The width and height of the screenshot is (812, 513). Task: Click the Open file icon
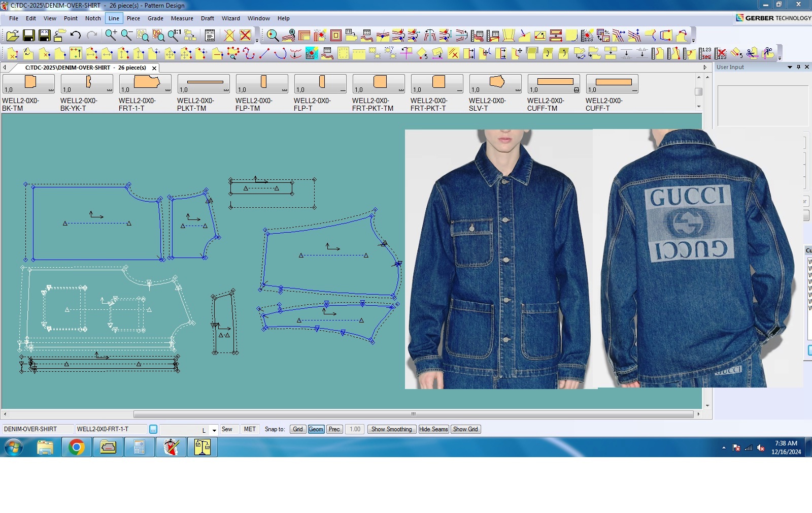coord(13,35)
